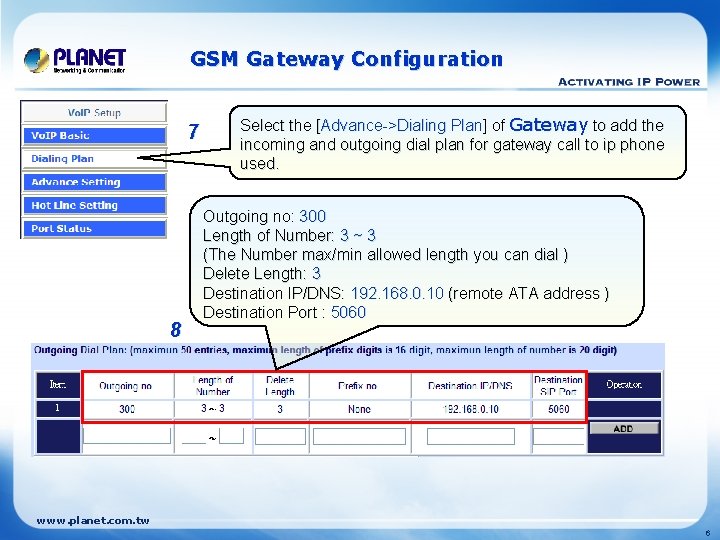Open the VoIP Basic menu item
This screenshot has width=720, height=540.
pyautogui.click(x=94, y=135)
